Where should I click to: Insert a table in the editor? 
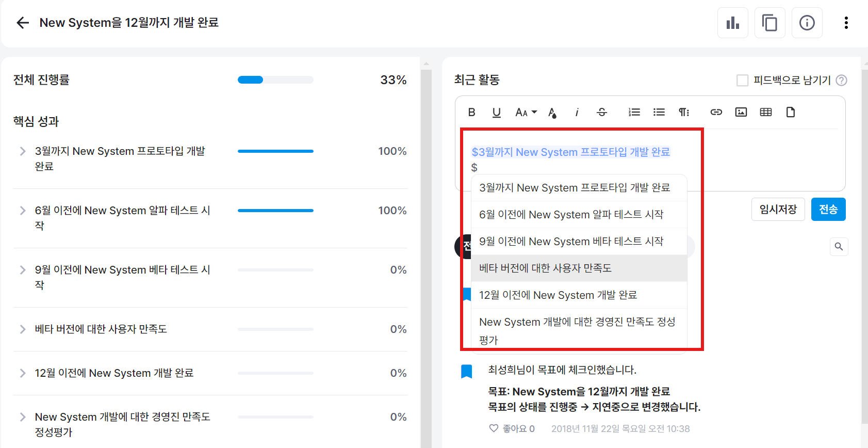pyautogui.click(x=765, y=112)
